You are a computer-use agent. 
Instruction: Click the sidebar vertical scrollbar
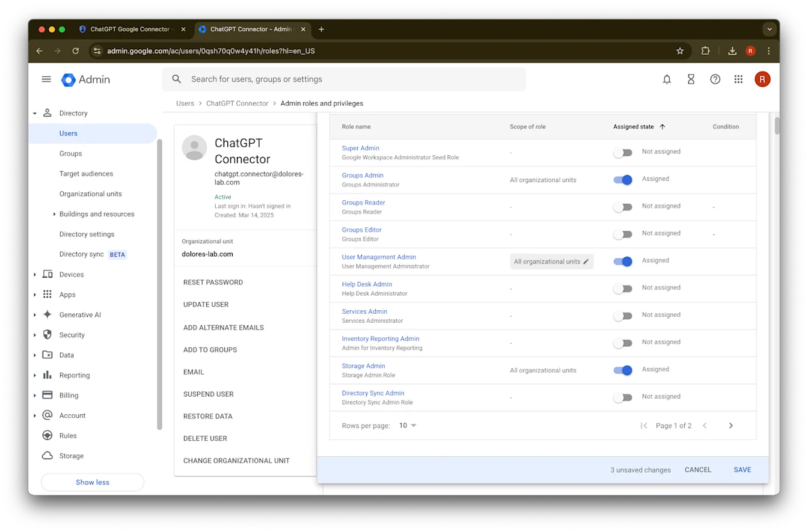click(x=159, y=284)
